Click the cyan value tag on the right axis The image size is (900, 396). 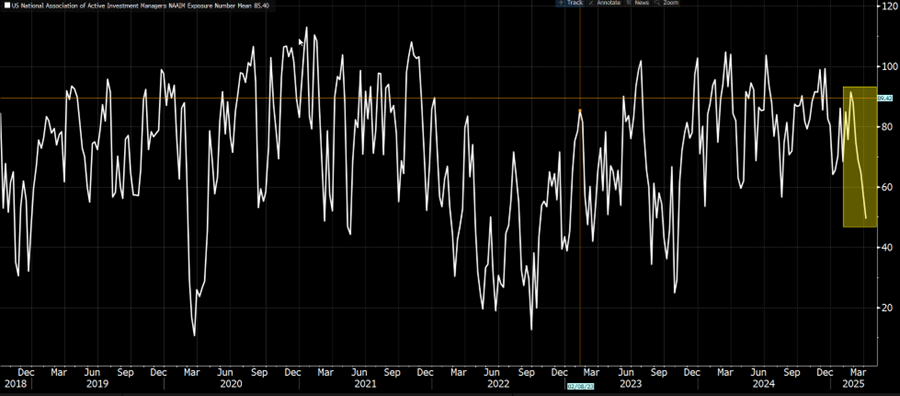click(885, 98)
